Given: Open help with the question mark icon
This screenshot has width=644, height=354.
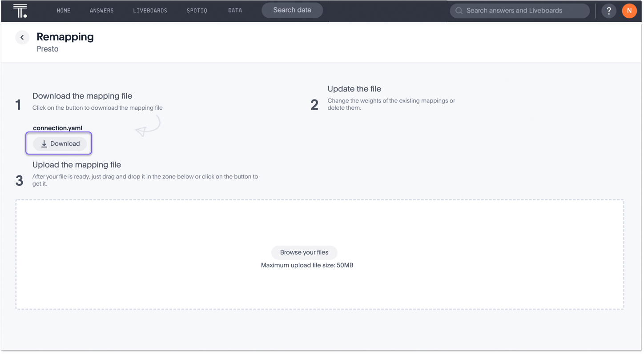Looking at the screenshot, I should coord(609,11).
